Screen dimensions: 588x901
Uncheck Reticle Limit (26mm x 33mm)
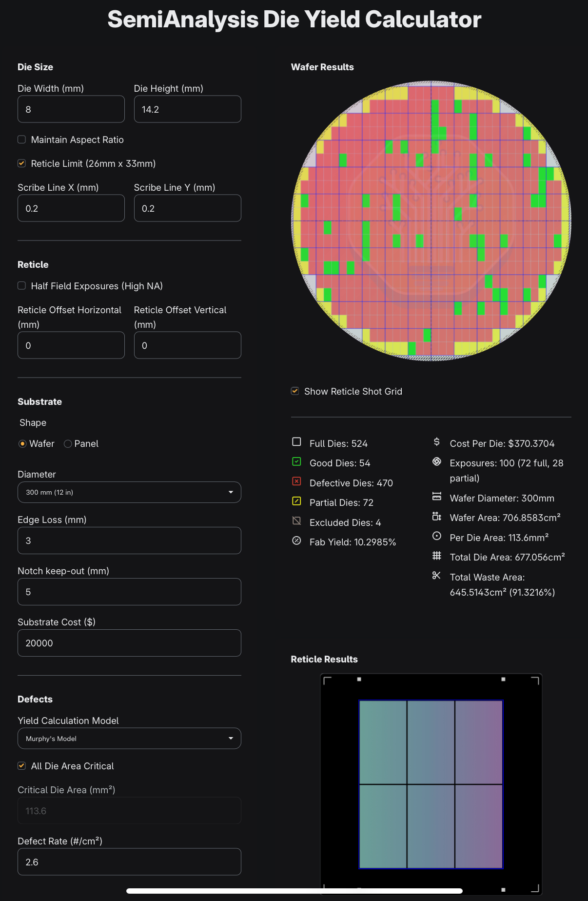pyautogui.click(x=22, y=163)
